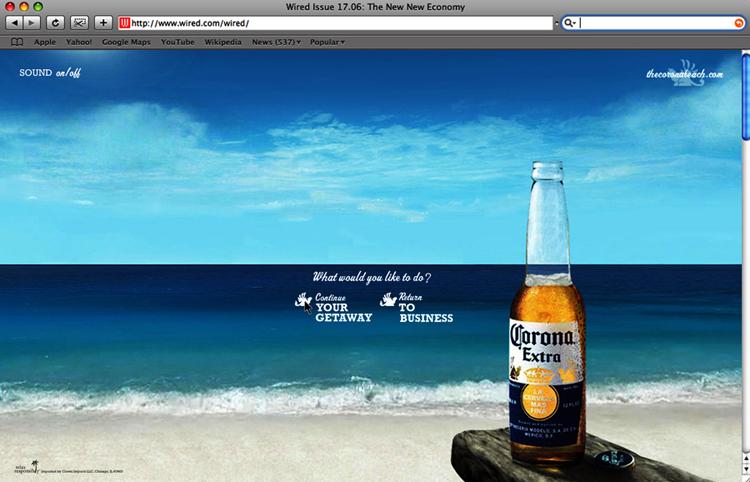This screenshot has width=750, height=482.
Task: Go forward with the Safari forward arrow
Action: (x=32, y=22)
